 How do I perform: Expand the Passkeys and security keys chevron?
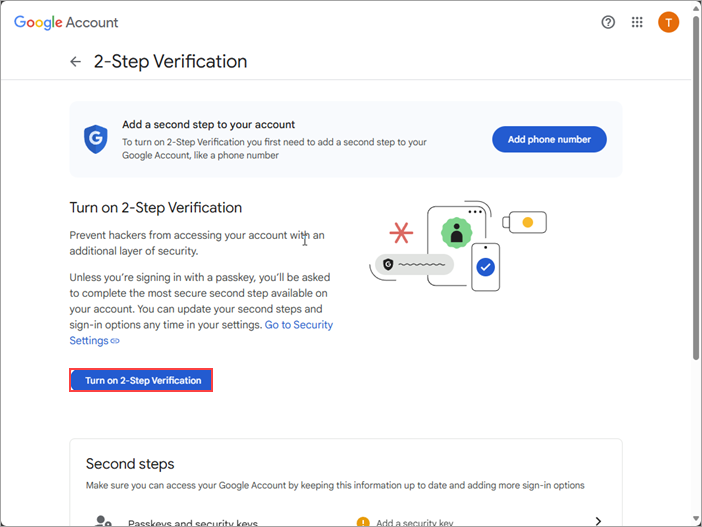tap(598, 521)
